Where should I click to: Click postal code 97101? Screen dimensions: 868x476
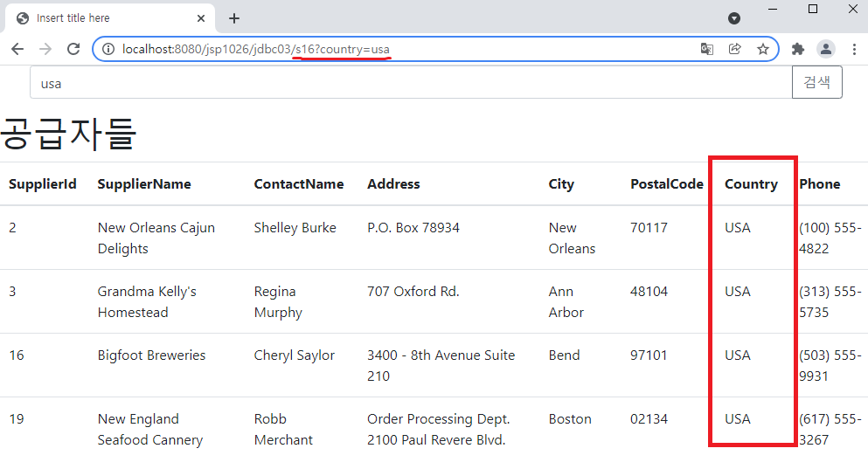tap(649, 355)
